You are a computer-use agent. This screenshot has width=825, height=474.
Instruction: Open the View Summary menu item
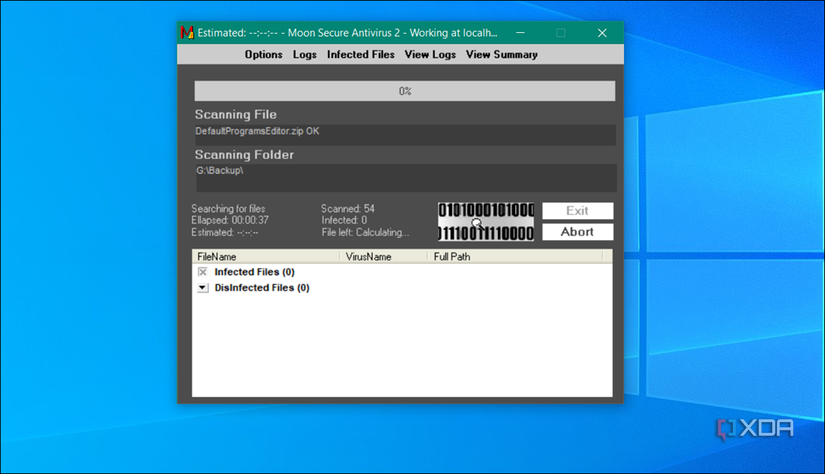pyautogui.click(x=501, y=55)
